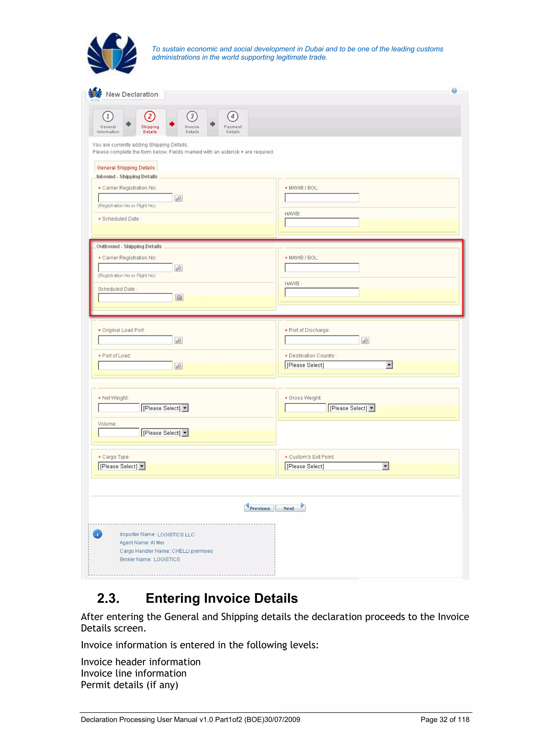The width and height of the screenshot is (535, 756).
Task: Click Port of Load lookup icon
Action: point(179,366)
